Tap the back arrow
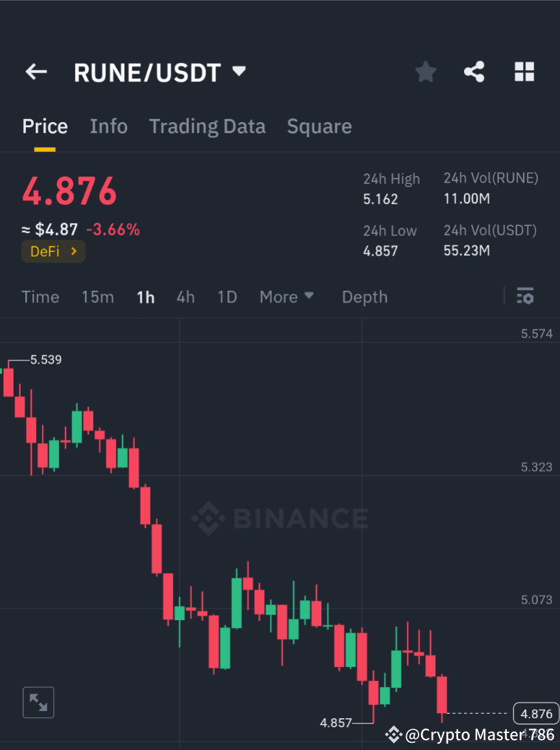Viewport: 560px width, 750px height. (36, 71)
